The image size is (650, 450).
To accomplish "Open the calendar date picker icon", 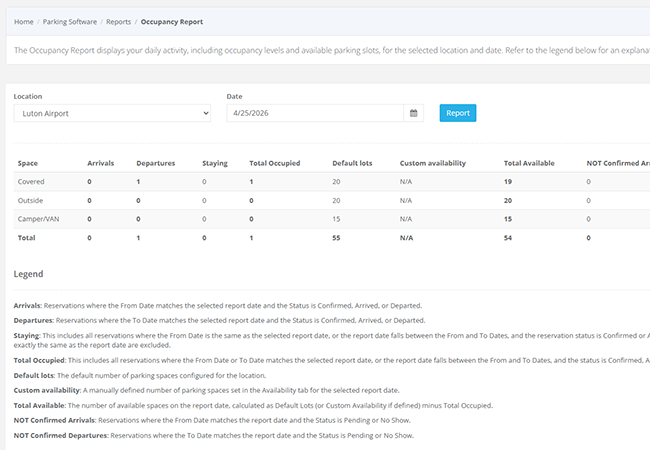I will (413, 113).
